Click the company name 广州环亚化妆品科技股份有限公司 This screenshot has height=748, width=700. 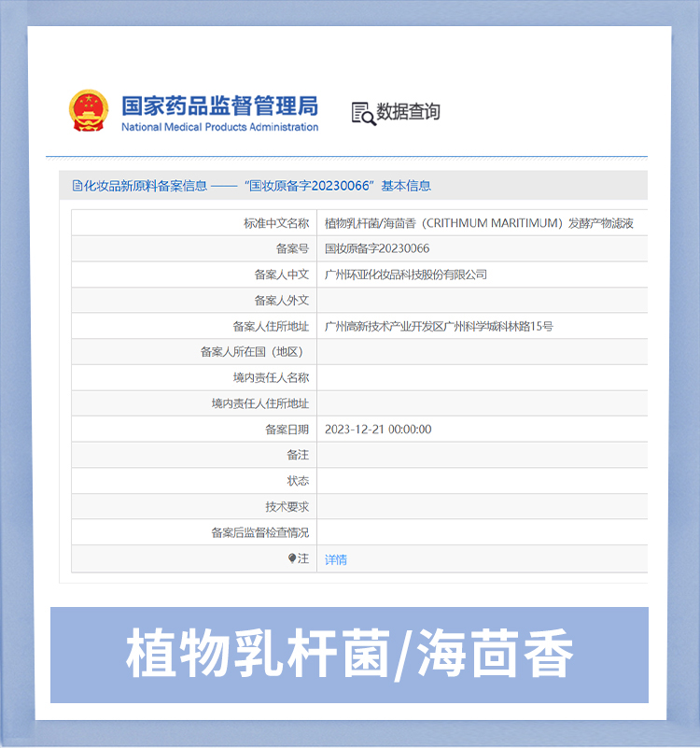coord(406,275)
